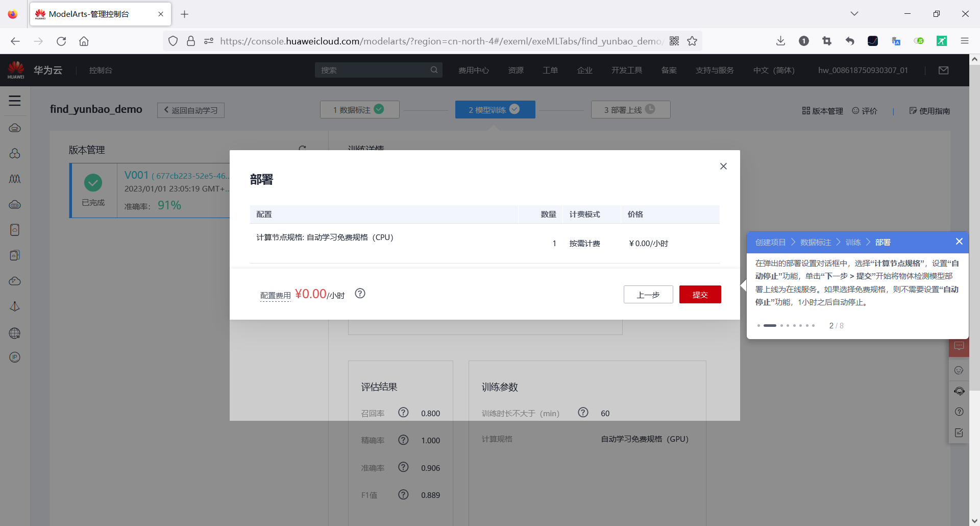Viewport: 980px width, 526px height.
Task: Open the hw_008618750930307_01 account dropdown
Action: [863, 70]
